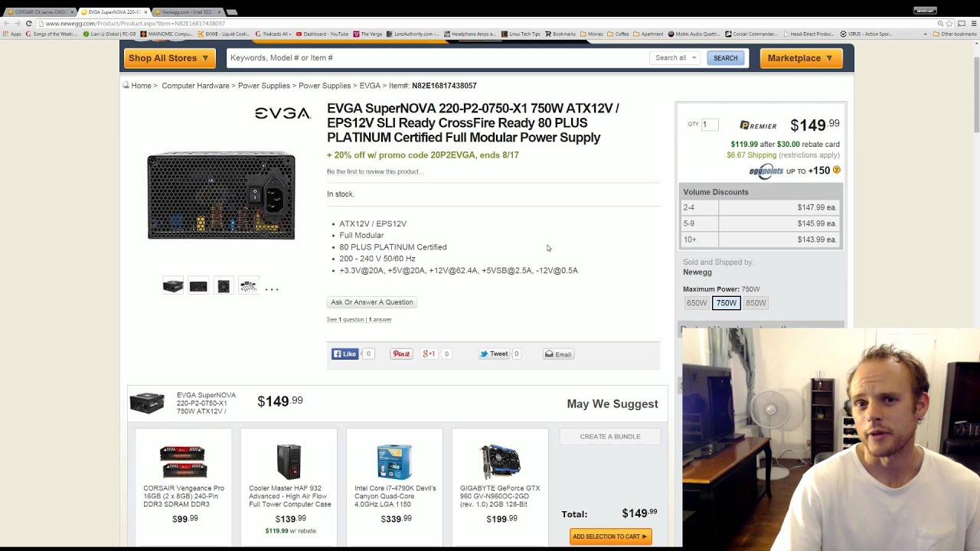Share the product via Email icon

(558, 354)
